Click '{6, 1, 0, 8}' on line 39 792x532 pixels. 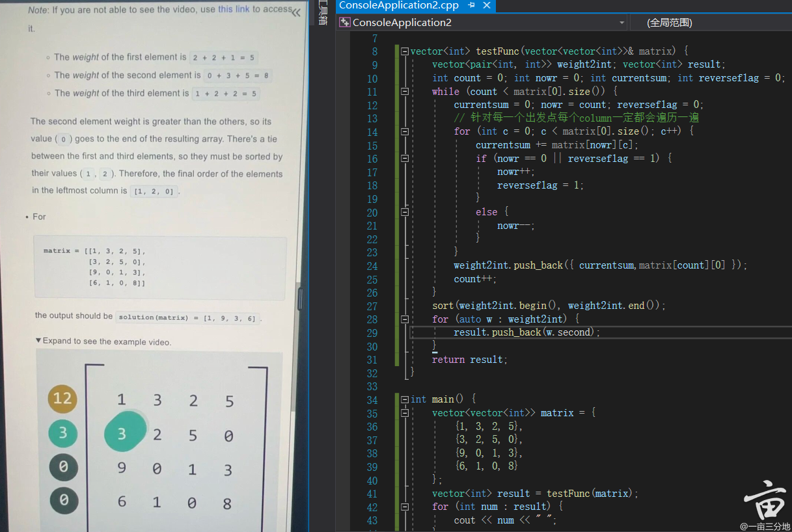[x=486, y=466]
